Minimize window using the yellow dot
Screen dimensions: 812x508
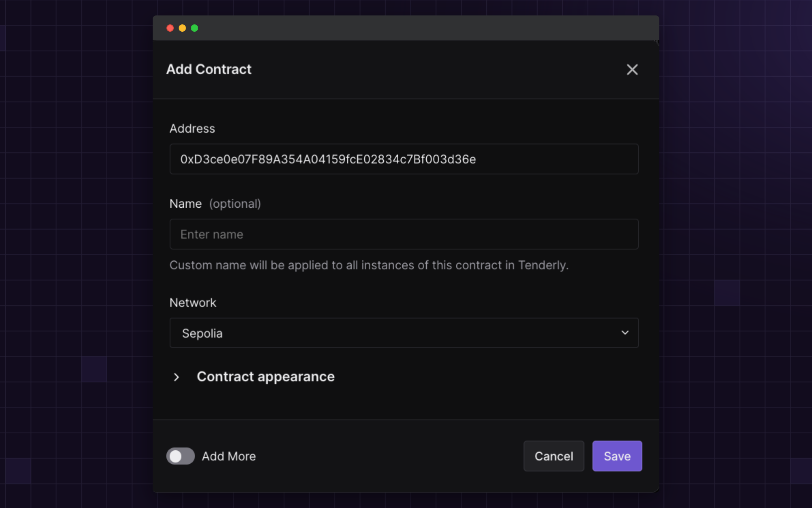click(x=182, y=28)
